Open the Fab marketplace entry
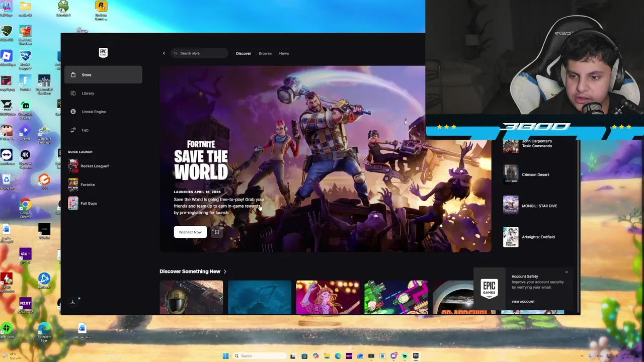This screenshot has width=644, height=362. point(103,130)
